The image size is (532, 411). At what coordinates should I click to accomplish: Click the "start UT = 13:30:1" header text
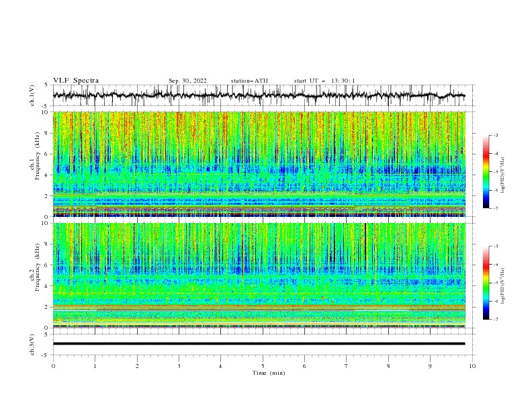click(324, 81)
